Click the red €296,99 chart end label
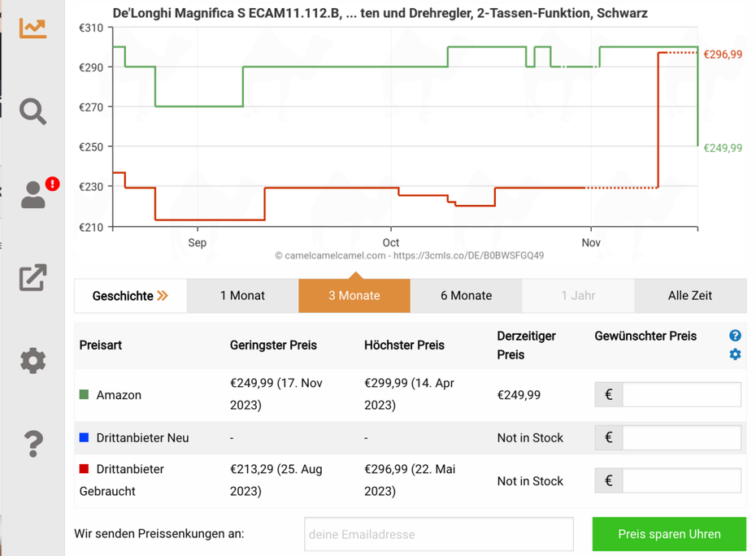Image resolution: width=756 pixels, height=556 pixels. coord(723,54)
